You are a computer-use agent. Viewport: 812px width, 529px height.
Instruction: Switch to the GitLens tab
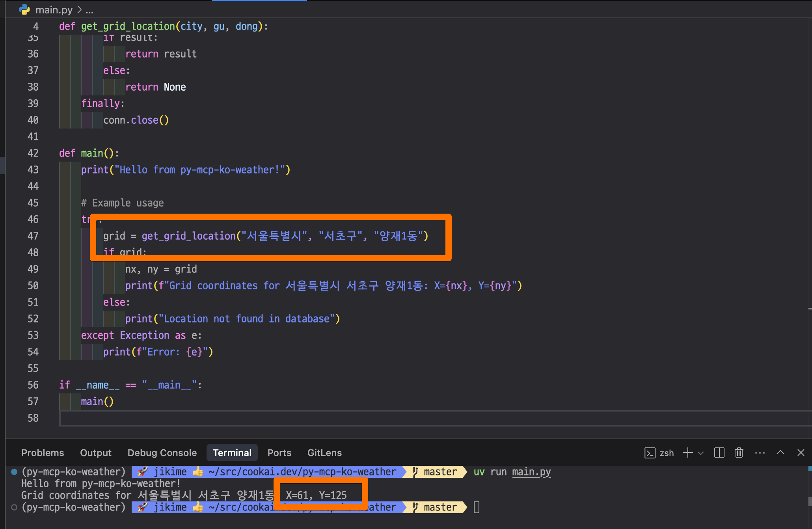tap(324, 453)
